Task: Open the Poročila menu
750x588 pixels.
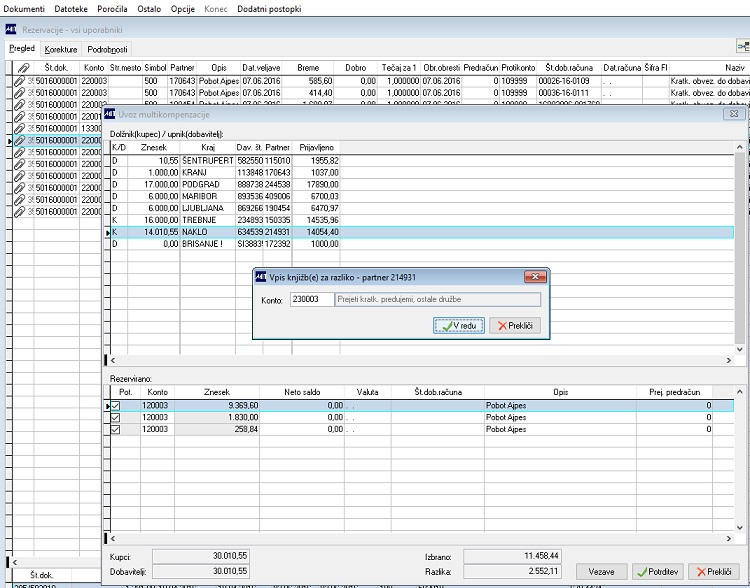Action: [112, 8]
